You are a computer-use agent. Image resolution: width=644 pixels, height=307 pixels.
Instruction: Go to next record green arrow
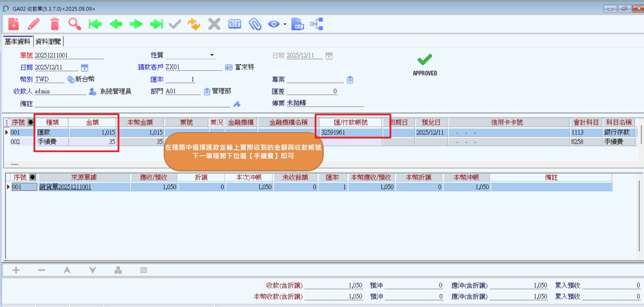136,24
